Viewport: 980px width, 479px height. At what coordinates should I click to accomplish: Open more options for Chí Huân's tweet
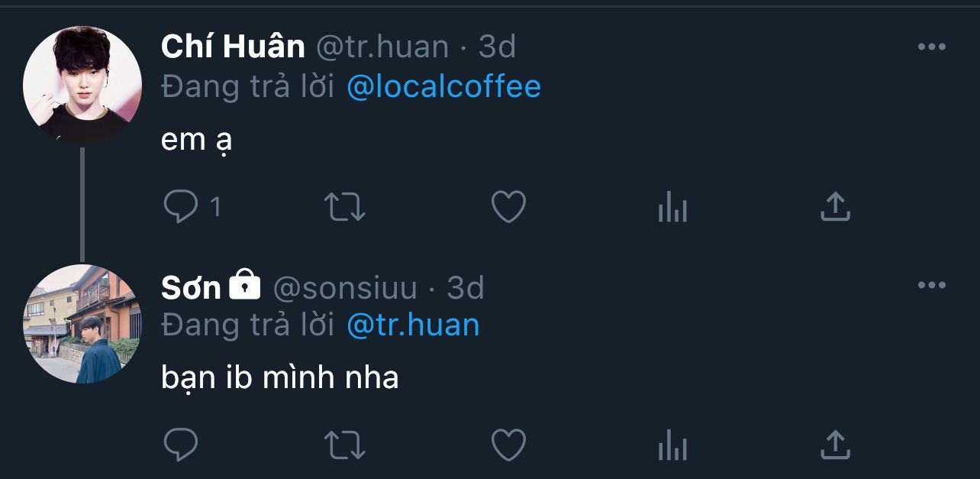(931, 47)
